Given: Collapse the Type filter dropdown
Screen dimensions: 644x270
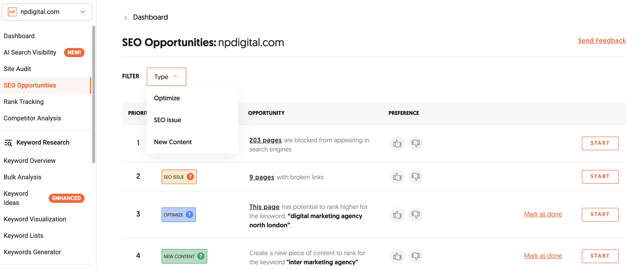Looking at the screenshot, I should pos(166,77).
